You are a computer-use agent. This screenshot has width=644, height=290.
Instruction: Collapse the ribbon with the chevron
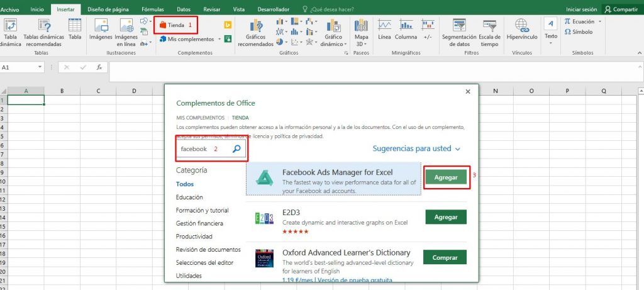pyautogui.click(x=639, y=53)
